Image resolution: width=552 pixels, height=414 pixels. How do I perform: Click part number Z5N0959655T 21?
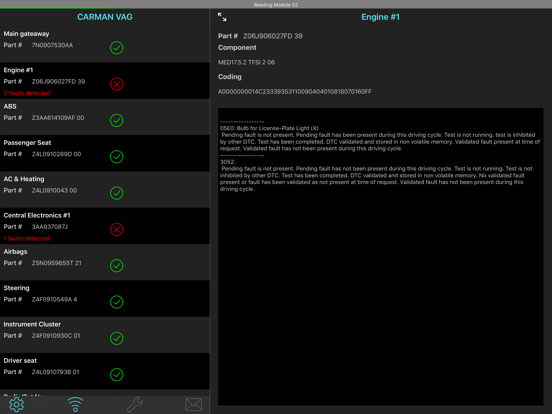pos(57,263)
